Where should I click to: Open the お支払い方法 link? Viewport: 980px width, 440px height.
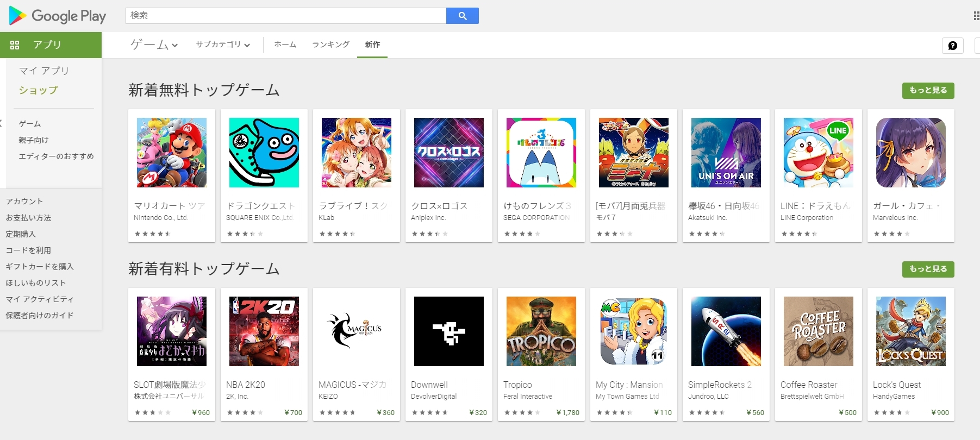tap(28, 218)
